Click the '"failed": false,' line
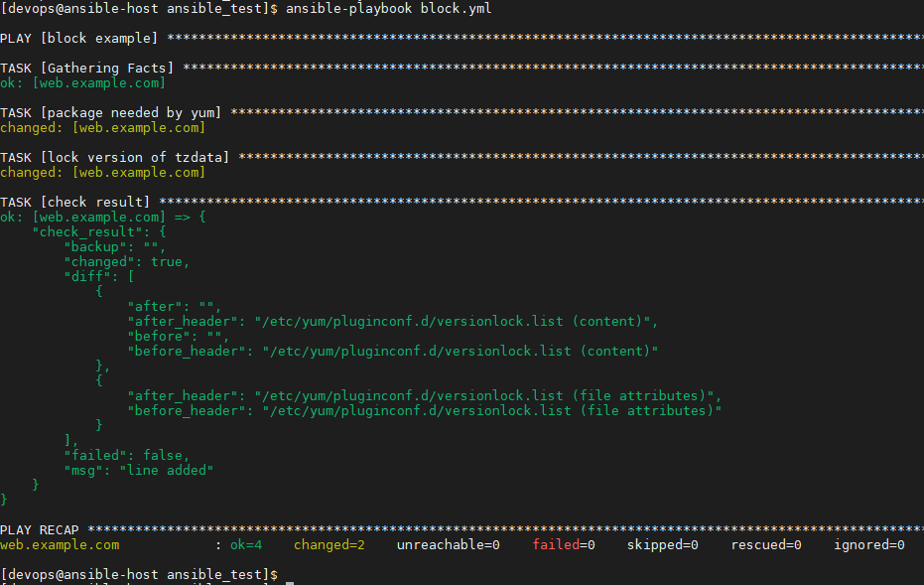This screenshot has height=585, width=924. pyautogui.click(x=127, y=455)
